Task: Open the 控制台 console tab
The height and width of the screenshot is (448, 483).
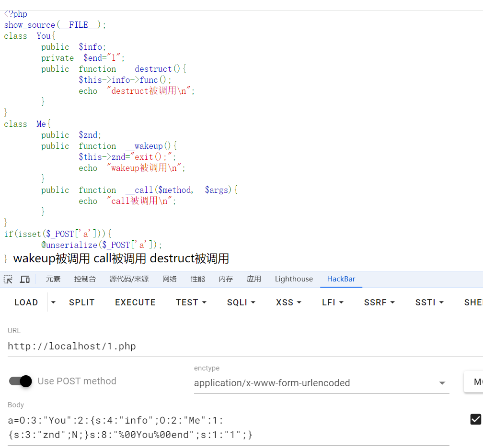Action: (85, 279)
